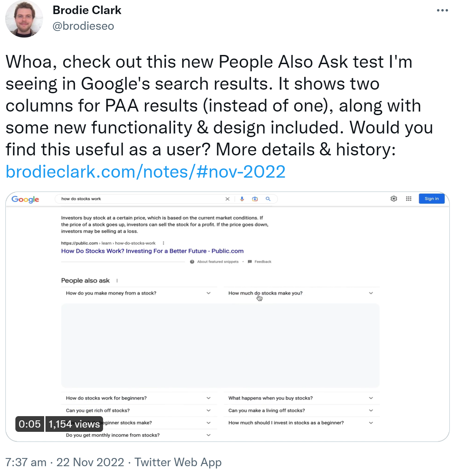Select the voice search microphone icon
This screenshot has width=461, height=476.
[242, 199]
